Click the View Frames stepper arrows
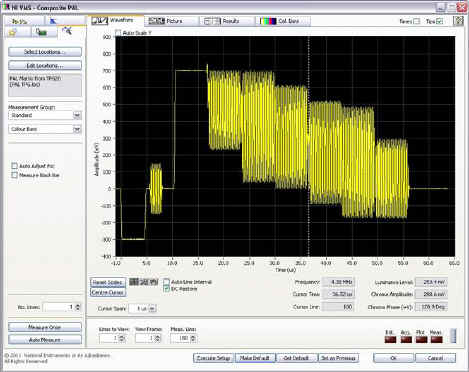Image resolution: width=469 pixels, height=372 pixels. coord(158,338)
